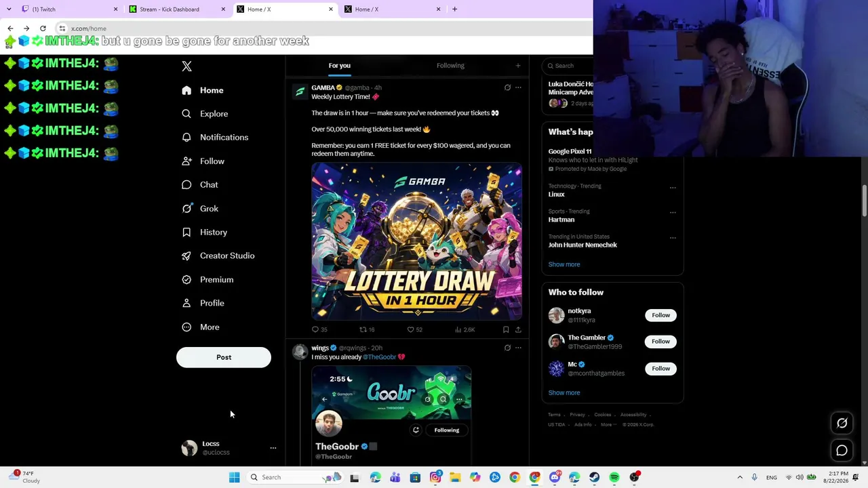The image size is (868, 488).
Task: Open Premium verified badge icon
Action: (186, 280)
